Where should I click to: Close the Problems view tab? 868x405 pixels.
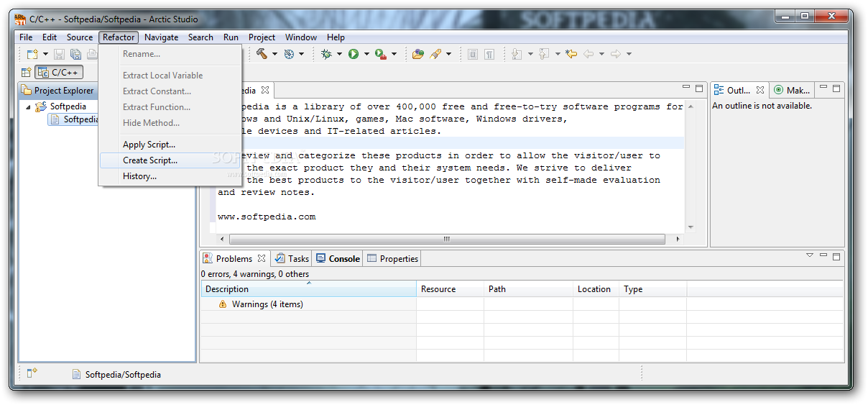(262, 259)
